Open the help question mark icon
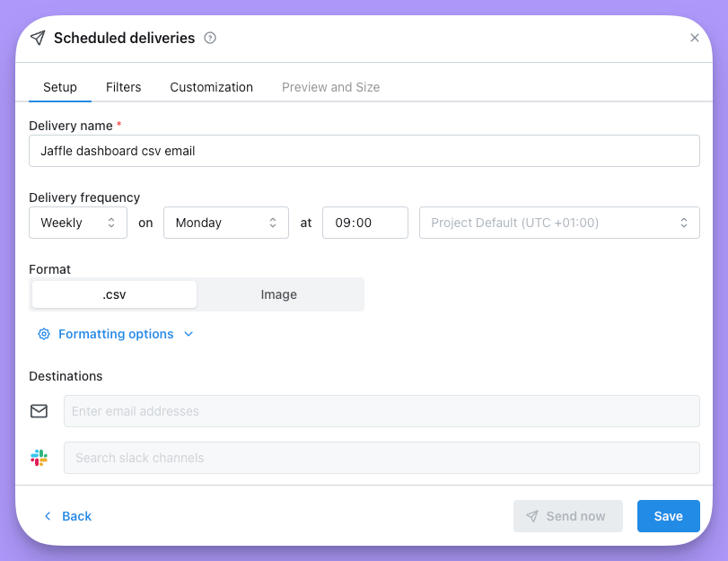 coord(210,38)
